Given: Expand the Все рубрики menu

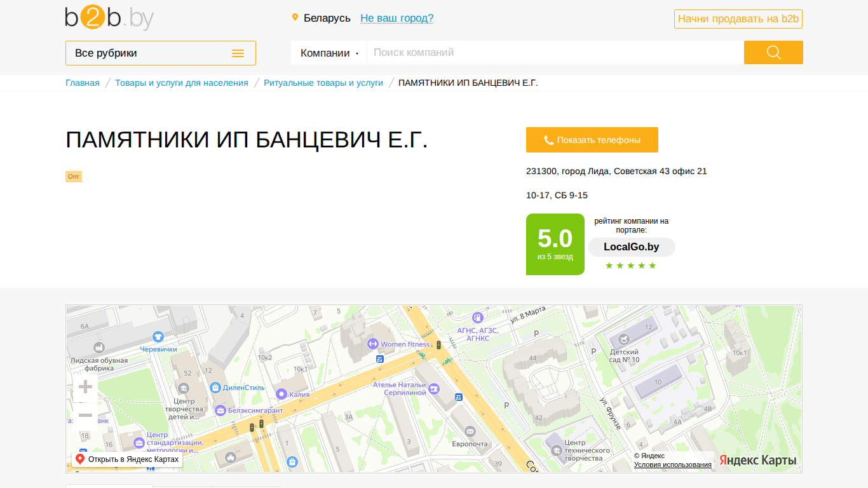Looking at the screenshot, I should point(161,53).
